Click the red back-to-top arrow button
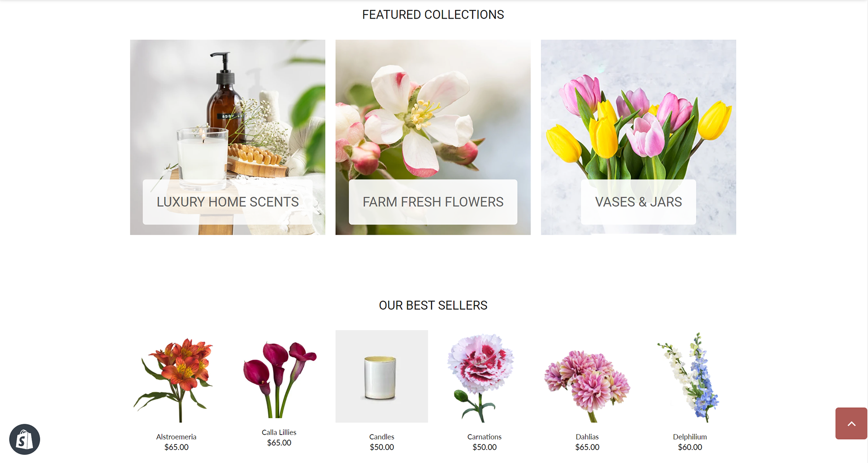Image resolution: width=868 pixels, height=463 pixels. 851,424
